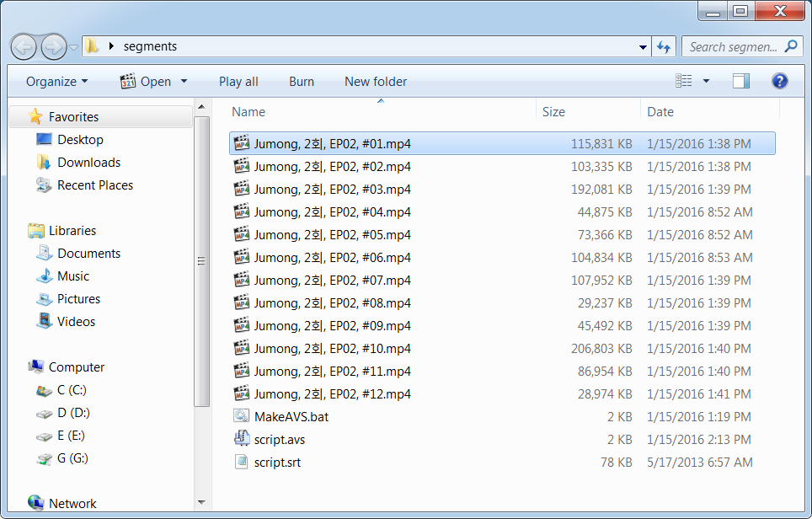The image size is (812, 519).
Task: Click file name Jumong, 2회, EP02, #10.mp4
Action: pyautogui.click(x=332, y=349)
